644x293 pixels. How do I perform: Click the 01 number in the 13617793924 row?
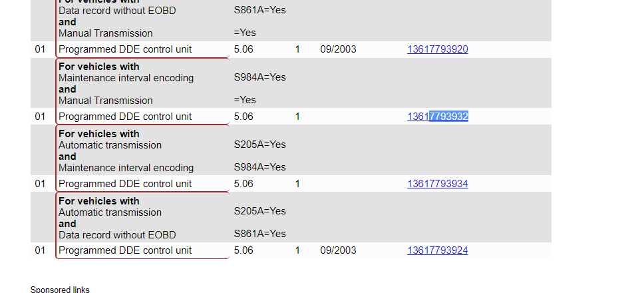click(40, 251)
